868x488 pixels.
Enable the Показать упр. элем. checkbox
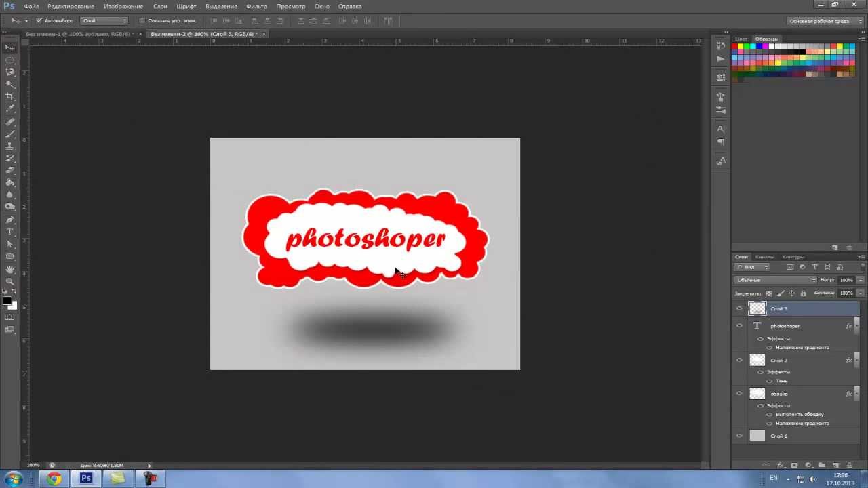142,21
